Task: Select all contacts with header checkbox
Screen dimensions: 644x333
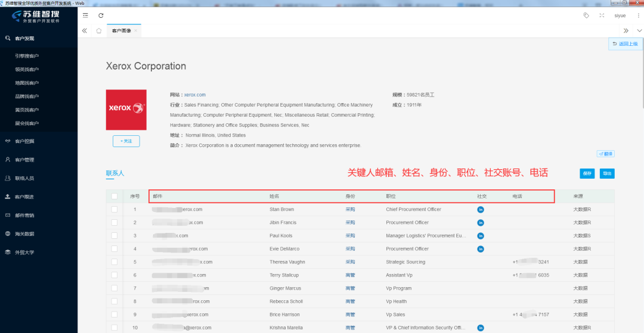Action: coord(114,197)
